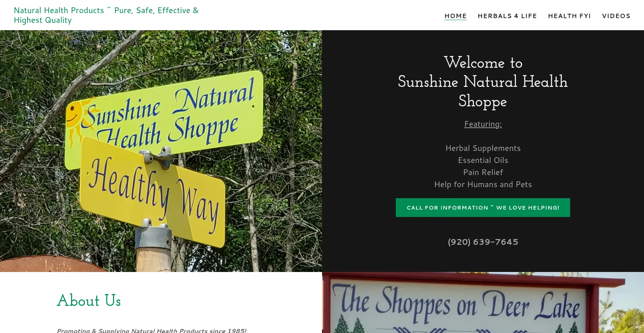Screen dimensions: 644x333
Task: Click the site title Natural Health Products
Action: [x=106, y=15]
